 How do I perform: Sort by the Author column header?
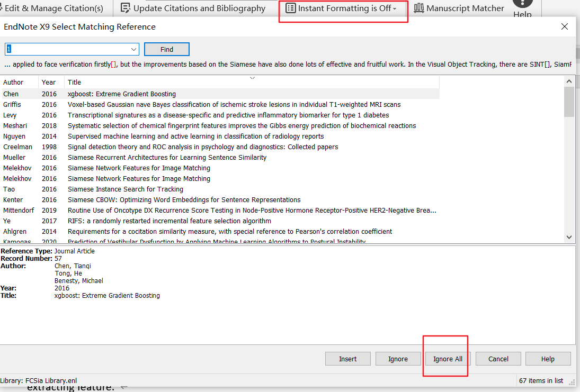pyautogui.click(x=19, y=82)
